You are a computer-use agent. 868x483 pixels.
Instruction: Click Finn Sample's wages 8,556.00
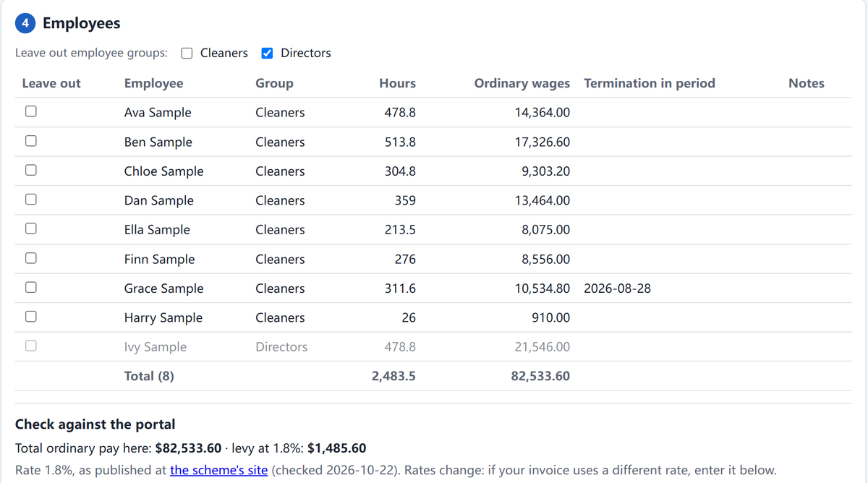click(x=546, y=259)
